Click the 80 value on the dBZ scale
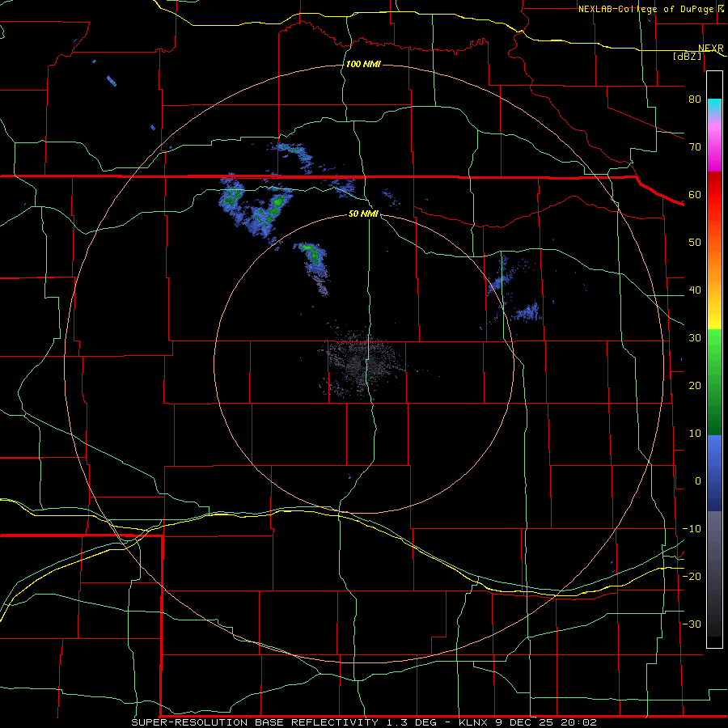Screen dimensions: 728x728 click(x=695, y=99)
